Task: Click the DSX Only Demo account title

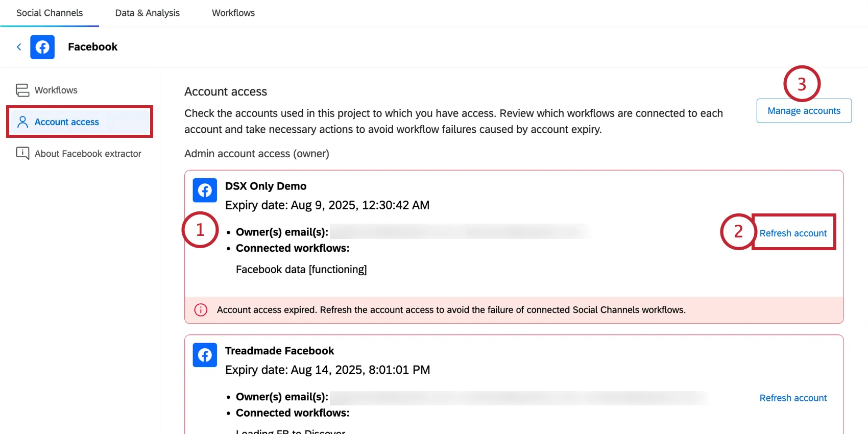Action: (x=266, y=186)
